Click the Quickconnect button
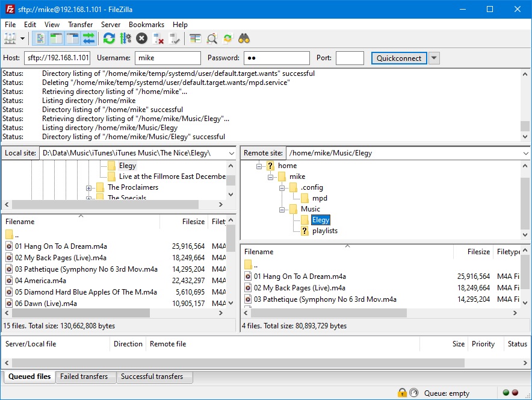The width and height of the screenshot is (532, 400). point(399,58)
